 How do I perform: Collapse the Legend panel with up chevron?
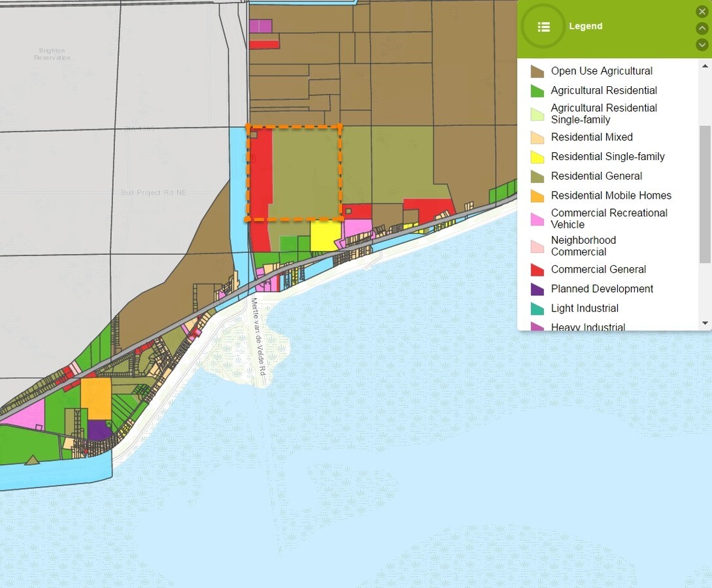(x=702, y=28)
